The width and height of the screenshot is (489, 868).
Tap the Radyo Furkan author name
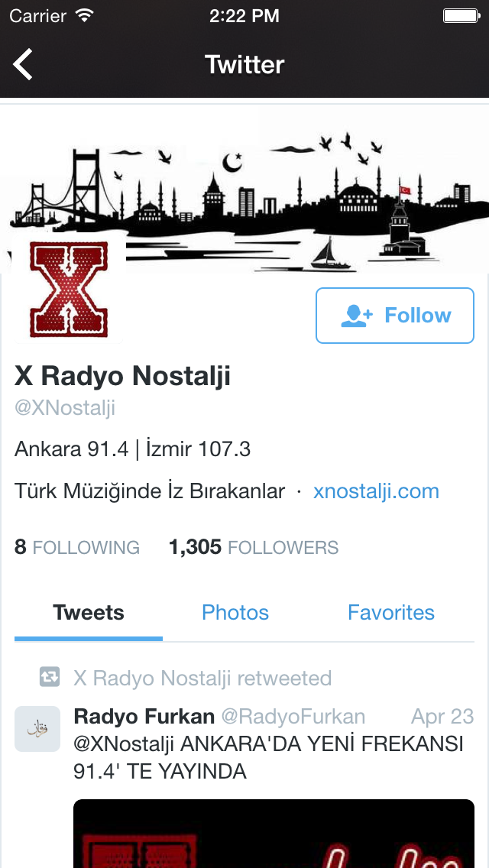[x=144, y=716]
